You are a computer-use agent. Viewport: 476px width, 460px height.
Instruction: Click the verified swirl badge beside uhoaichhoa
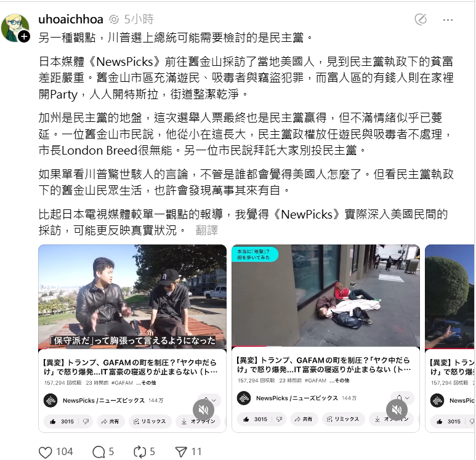[114, 20]
